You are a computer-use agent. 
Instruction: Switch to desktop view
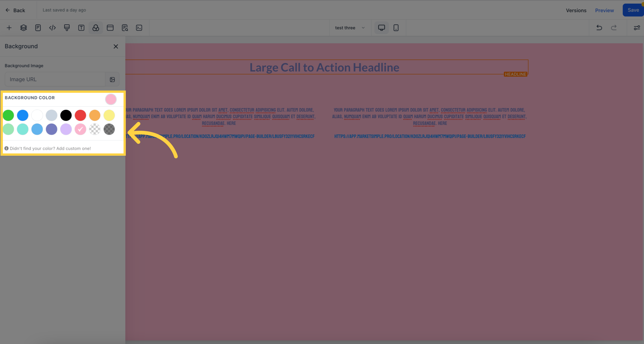coord(381,28)
